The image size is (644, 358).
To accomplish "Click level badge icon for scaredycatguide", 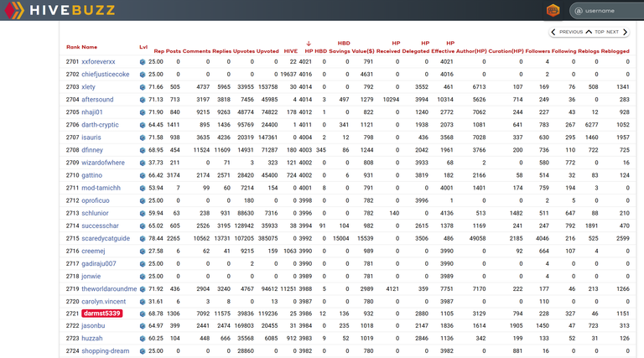I will click(x=143, y=239).
